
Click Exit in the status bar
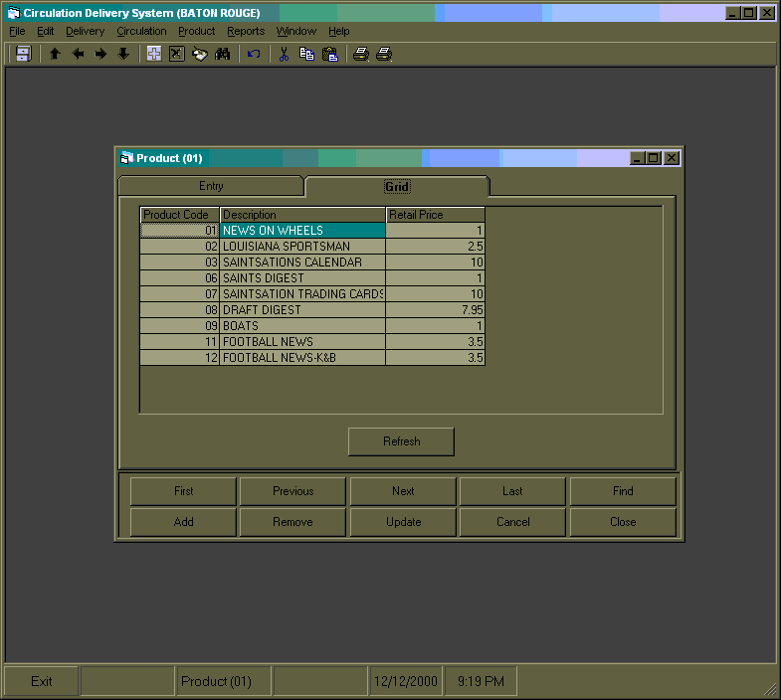pos(42,681)
